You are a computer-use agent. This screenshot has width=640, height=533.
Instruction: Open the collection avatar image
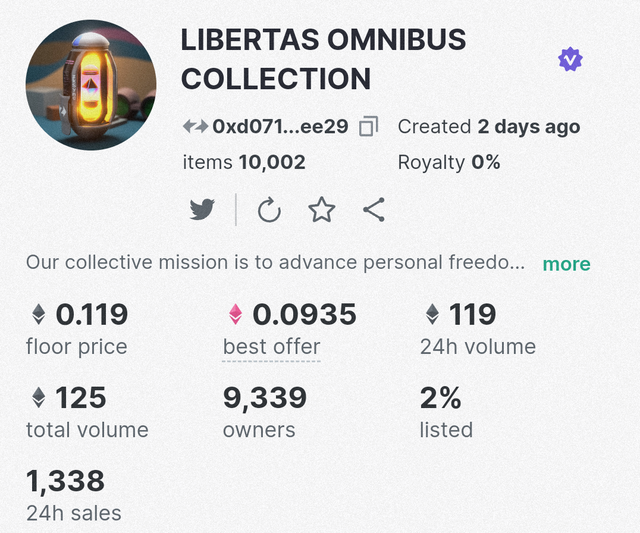coord(91,85)
